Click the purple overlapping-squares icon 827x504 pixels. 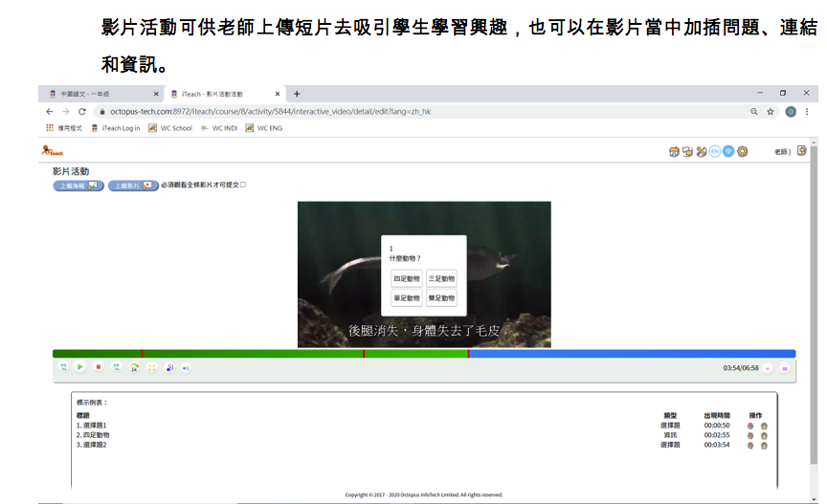(x=169, y=368)
